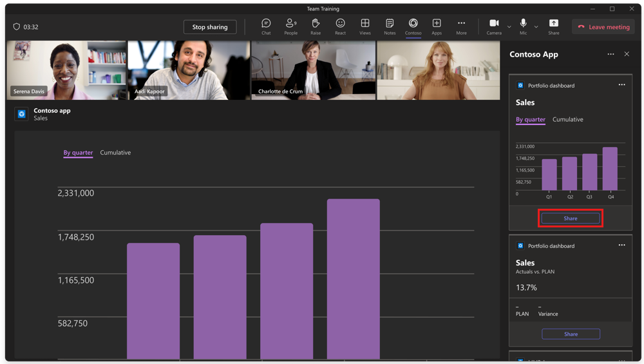The image size is (644, 364).
Task: Expand the Camera options dropdown arrow
Action: click(509, 26)
